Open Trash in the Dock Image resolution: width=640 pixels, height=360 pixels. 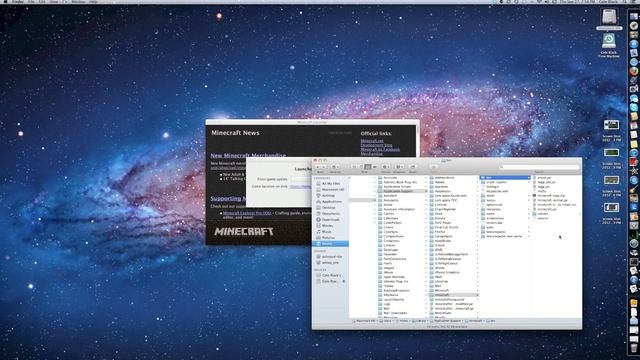pos(633,348)
